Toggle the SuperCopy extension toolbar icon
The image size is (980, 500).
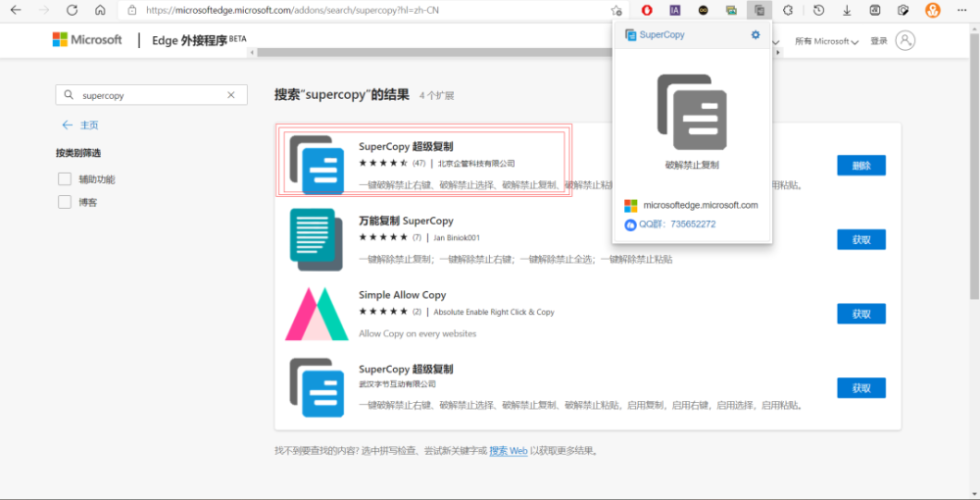[x=759, y=10]
